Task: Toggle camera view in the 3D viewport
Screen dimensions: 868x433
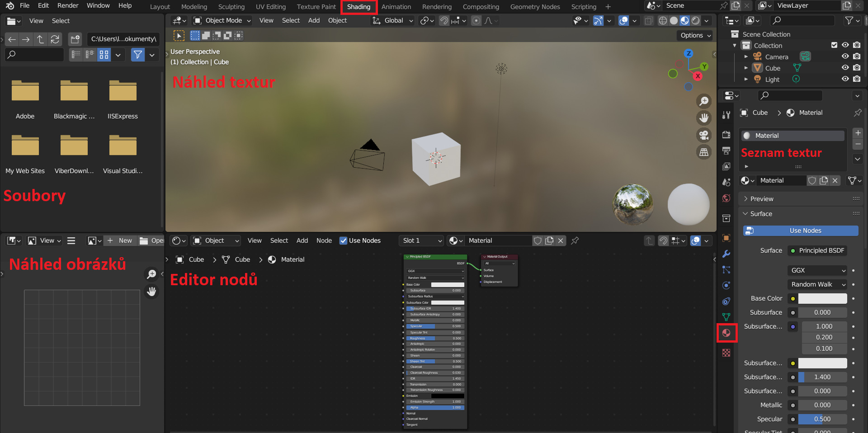Action: (704, 135)
